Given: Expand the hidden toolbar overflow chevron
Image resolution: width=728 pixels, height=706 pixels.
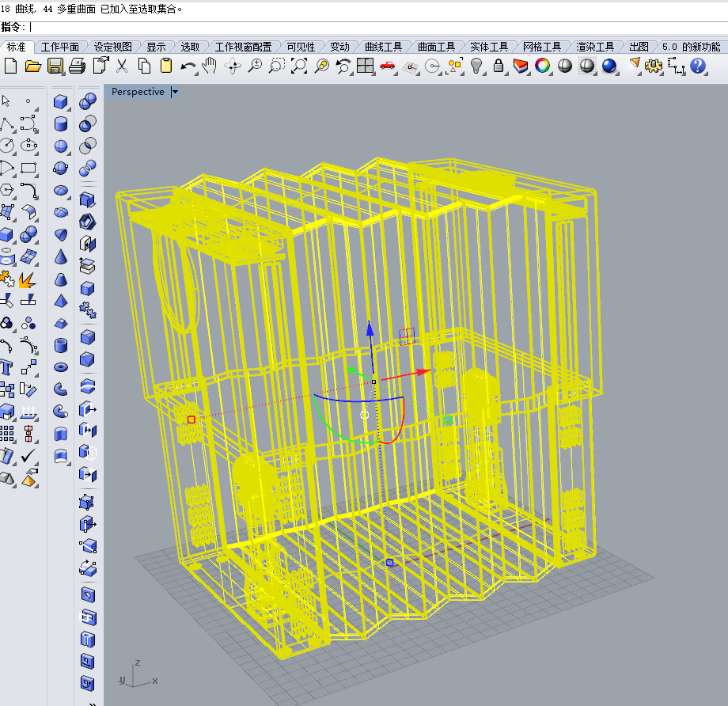Looking at the screenshot, I should click(x=93, y=702).
